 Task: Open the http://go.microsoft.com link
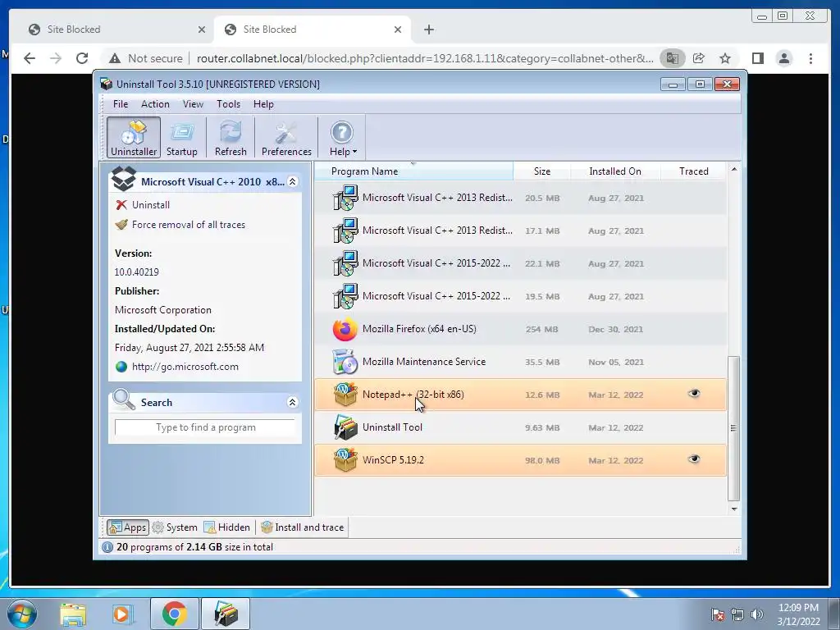(185, 367)
